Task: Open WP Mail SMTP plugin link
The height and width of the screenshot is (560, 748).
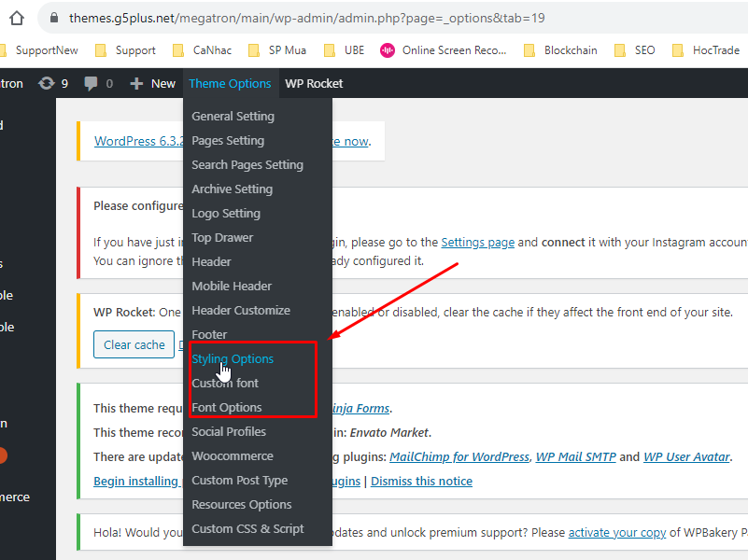Action: pyautogui.click(x=576, y=456)
